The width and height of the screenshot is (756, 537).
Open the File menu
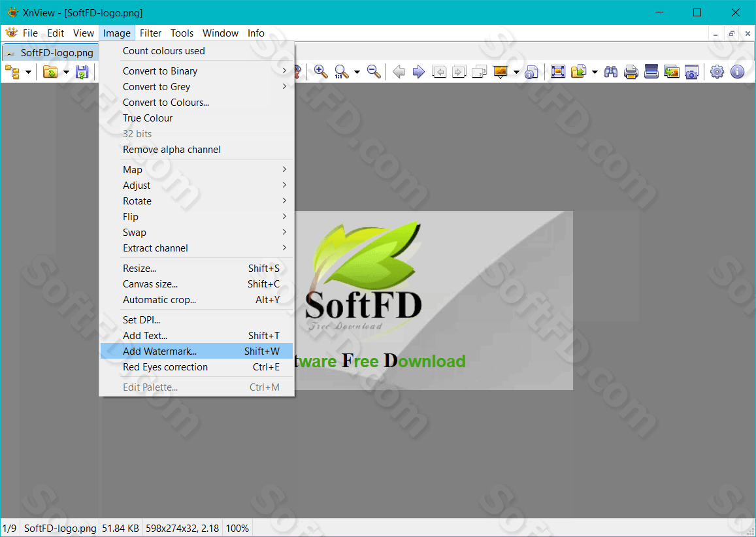point(30,33)
